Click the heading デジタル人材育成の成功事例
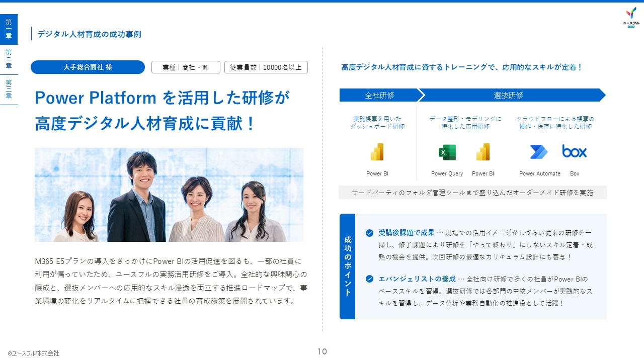 point(89,34)
